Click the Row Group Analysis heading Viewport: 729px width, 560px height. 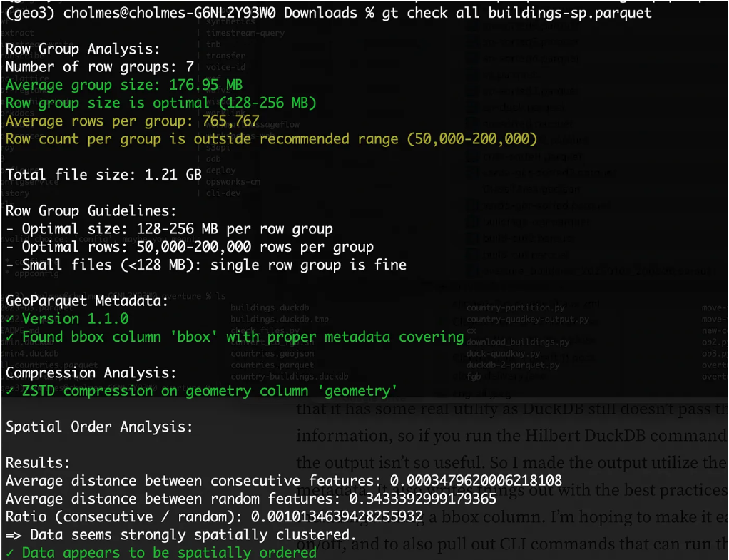tap(83, 49)
